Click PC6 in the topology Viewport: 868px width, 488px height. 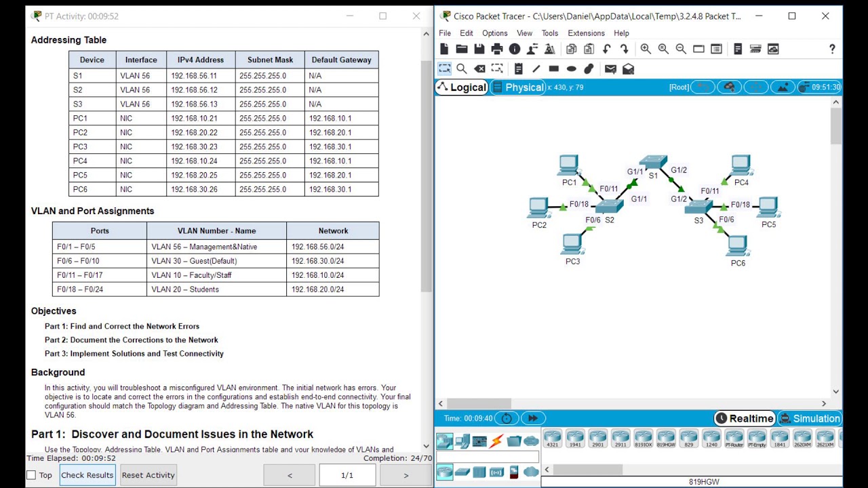click(738, 246)
